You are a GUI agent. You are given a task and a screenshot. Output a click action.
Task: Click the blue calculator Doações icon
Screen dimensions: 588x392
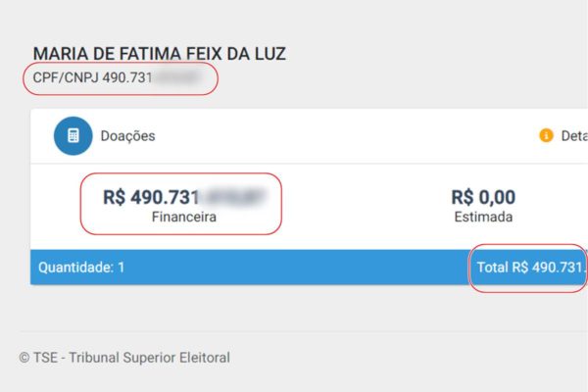[73, 136]
